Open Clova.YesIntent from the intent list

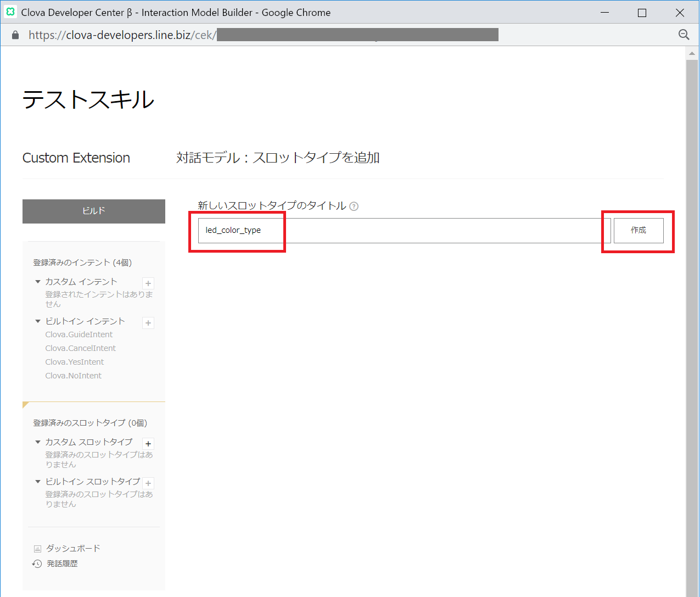(x=75, y=362)
